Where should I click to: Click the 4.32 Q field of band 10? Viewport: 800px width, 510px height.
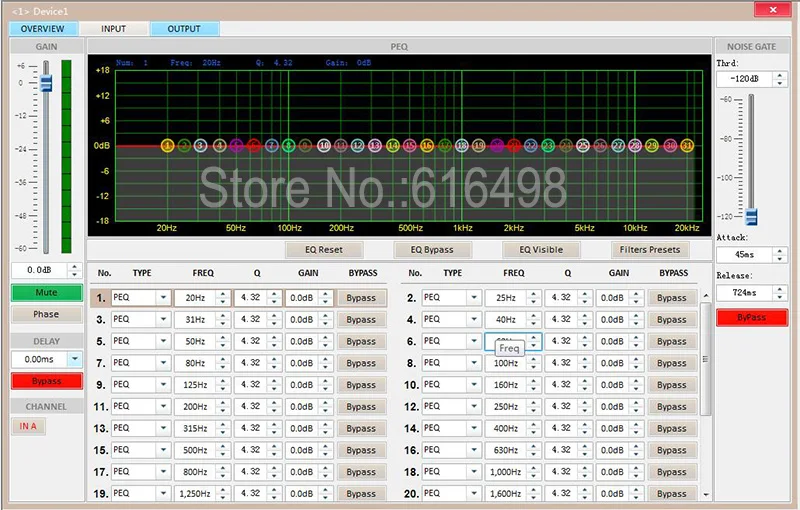[561, 385]
